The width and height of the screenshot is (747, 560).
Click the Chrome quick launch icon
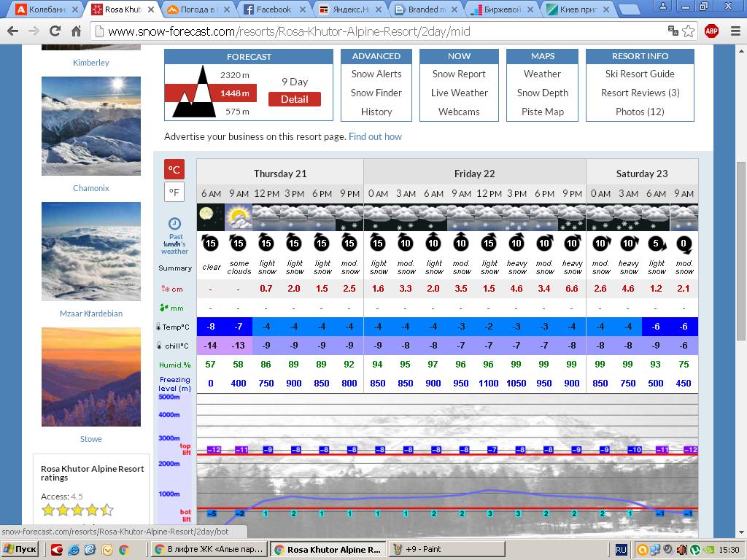[x=124, y=550]
